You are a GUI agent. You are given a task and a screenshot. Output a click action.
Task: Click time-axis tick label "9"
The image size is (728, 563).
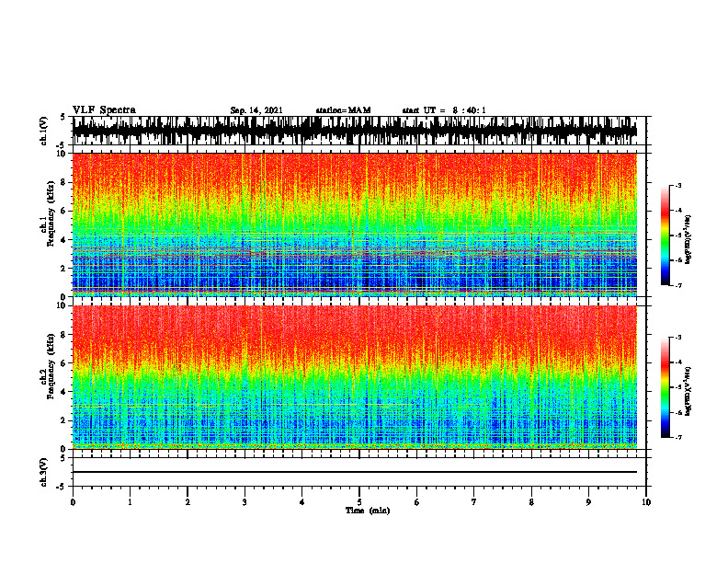588,502
